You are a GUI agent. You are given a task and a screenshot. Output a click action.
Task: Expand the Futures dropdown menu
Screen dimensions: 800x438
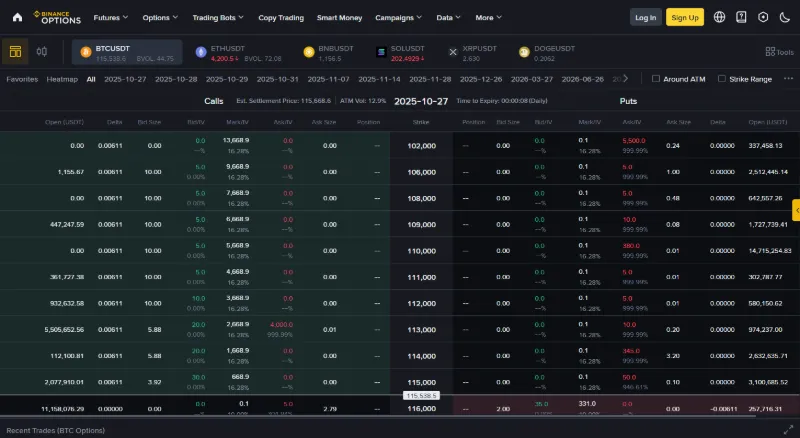[111, 17]
